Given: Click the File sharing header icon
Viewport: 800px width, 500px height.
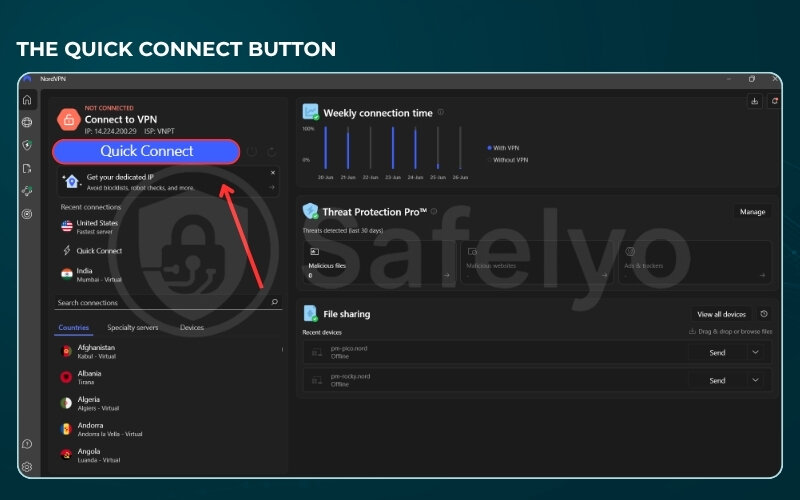Looking at the screenshot, I should tap(310, 313).
